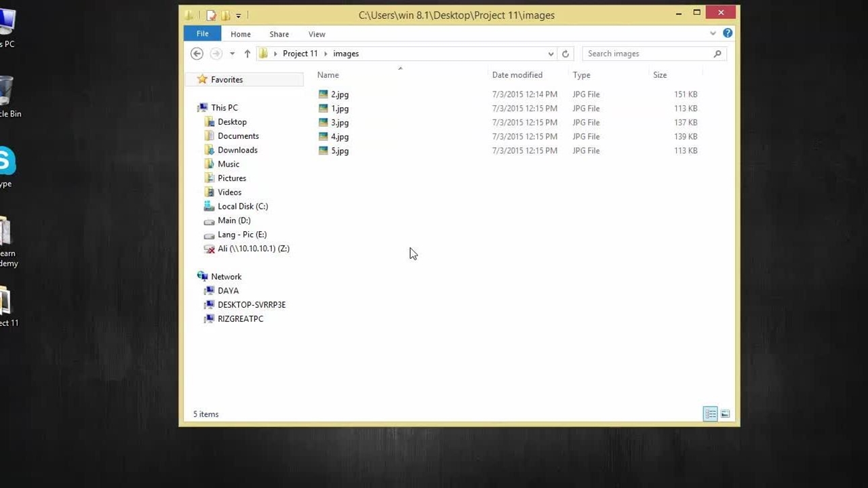
Task: Switch to the View ribbon tab
Action: point(317,34)
